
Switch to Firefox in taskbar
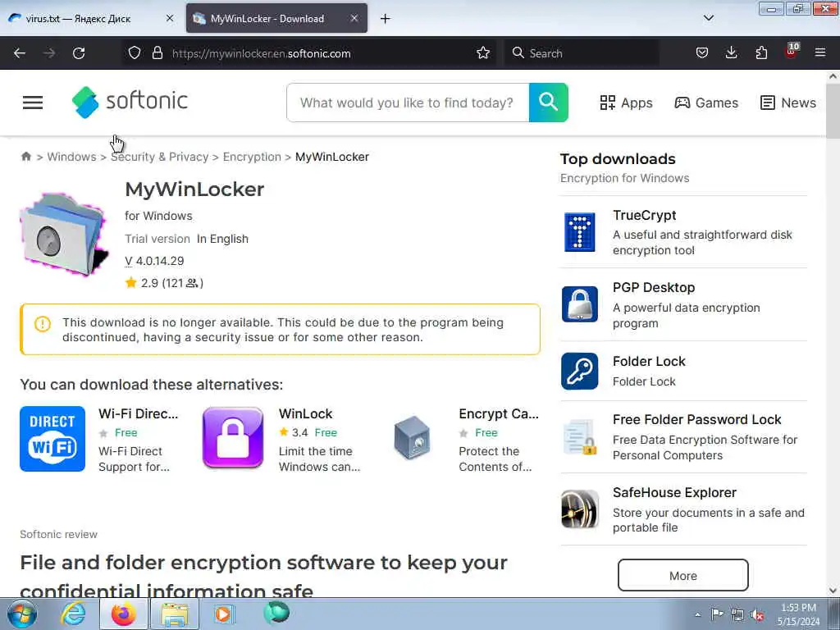tap(124, 614)
